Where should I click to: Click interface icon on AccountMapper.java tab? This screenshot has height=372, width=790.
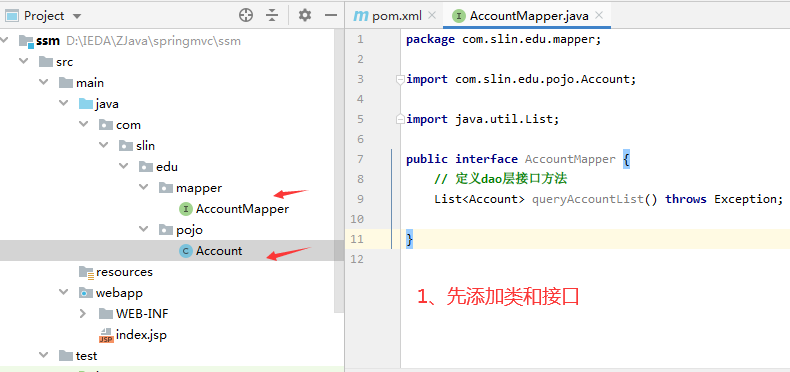(458, 16)
